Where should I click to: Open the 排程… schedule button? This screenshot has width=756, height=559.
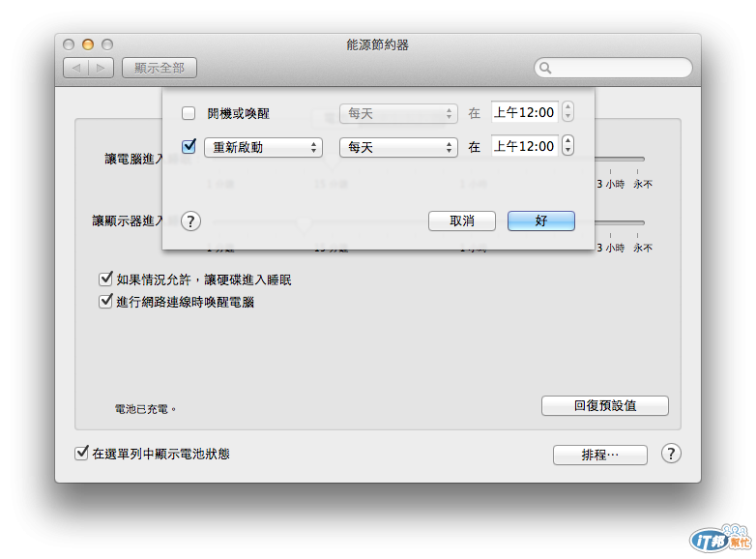[x=600, y=455]
